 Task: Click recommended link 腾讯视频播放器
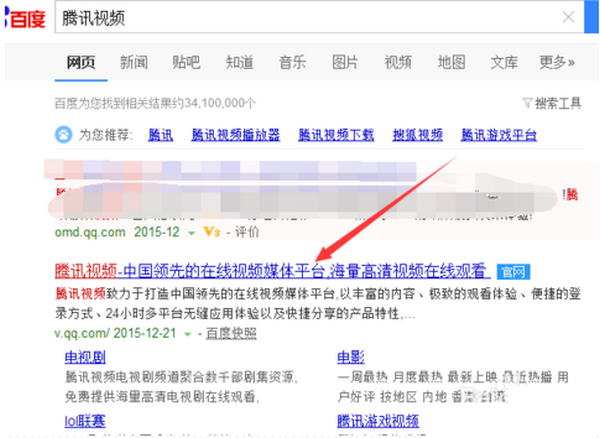point(236,135)
